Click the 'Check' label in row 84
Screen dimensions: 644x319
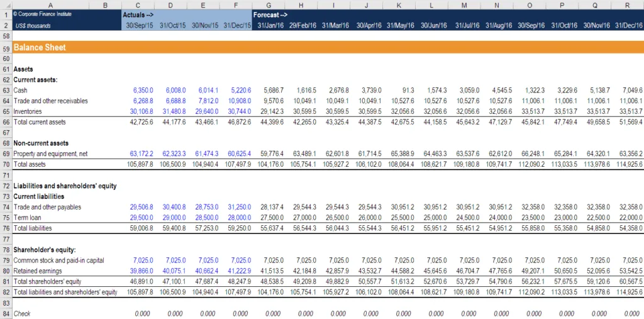(22, 313)
